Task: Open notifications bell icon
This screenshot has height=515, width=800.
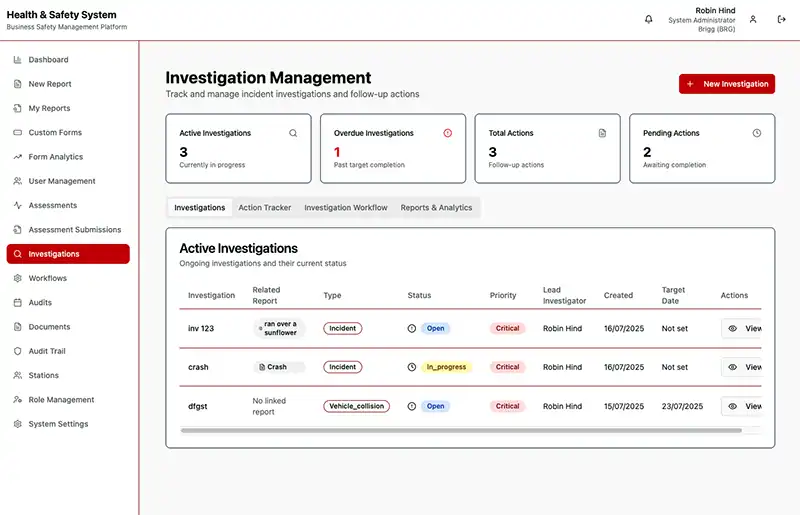Action: [x=648, y=19]
